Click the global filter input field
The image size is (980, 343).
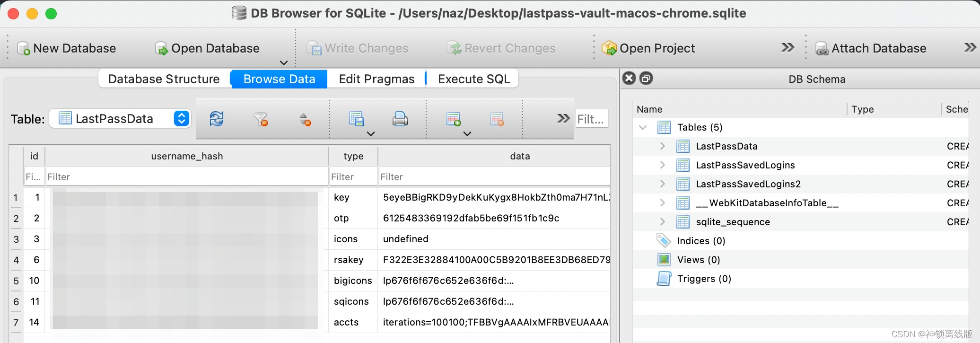point(592,119)
